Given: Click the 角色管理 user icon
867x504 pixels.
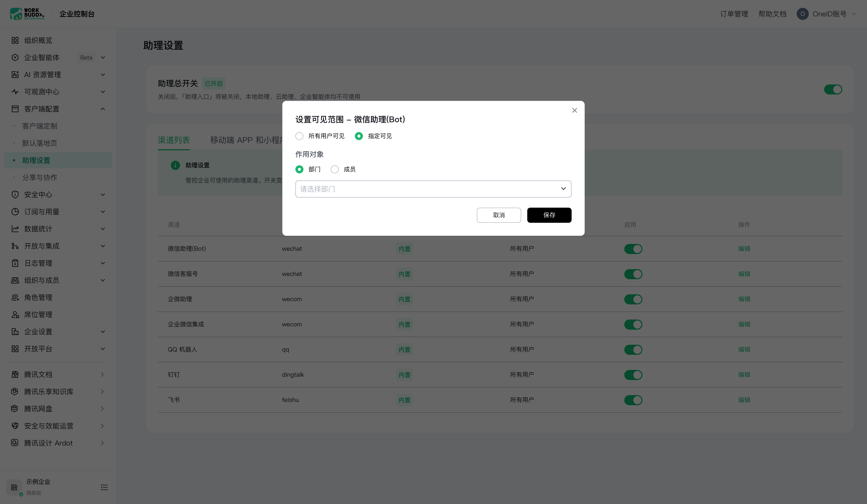Looking at the screenshot, I should pos(15,298).
